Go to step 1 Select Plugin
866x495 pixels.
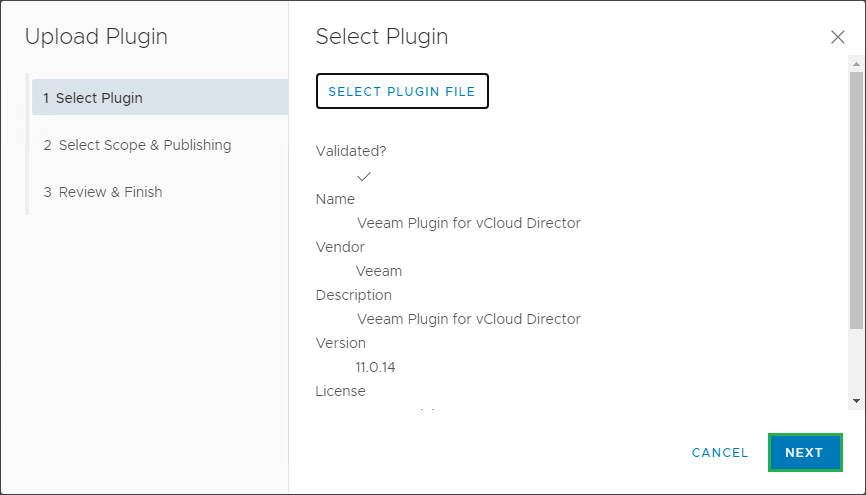click(160, 98)
